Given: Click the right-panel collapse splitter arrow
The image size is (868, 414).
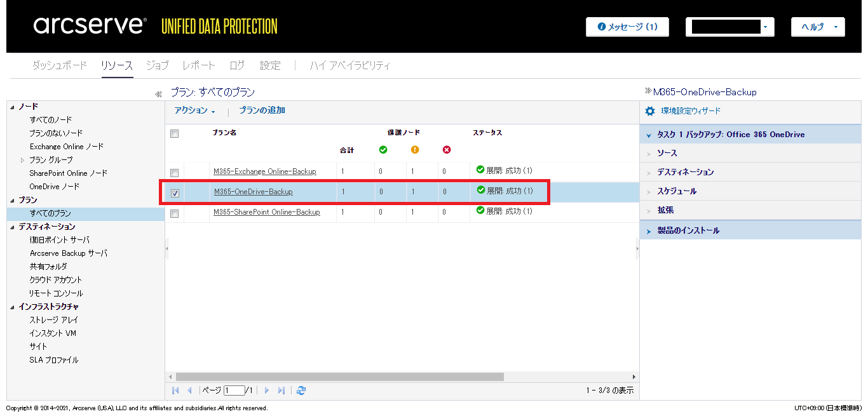Looking at the screenshot, I should [x=637, y=249].
